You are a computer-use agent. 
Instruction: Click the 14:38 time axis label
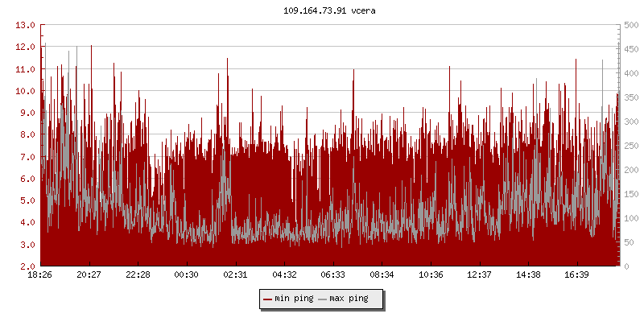coord(527,275)
